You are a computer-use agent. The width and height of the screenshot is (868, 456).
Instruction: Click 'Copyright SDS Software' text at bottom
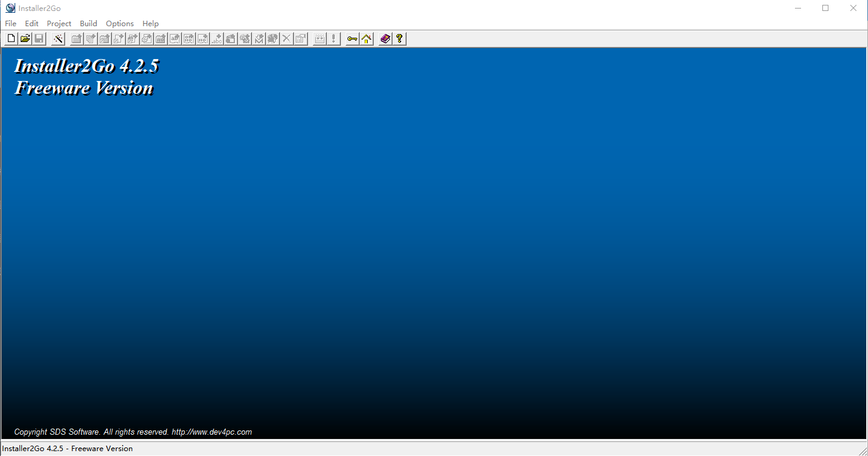pyautogui.click(x=57, y=432)
